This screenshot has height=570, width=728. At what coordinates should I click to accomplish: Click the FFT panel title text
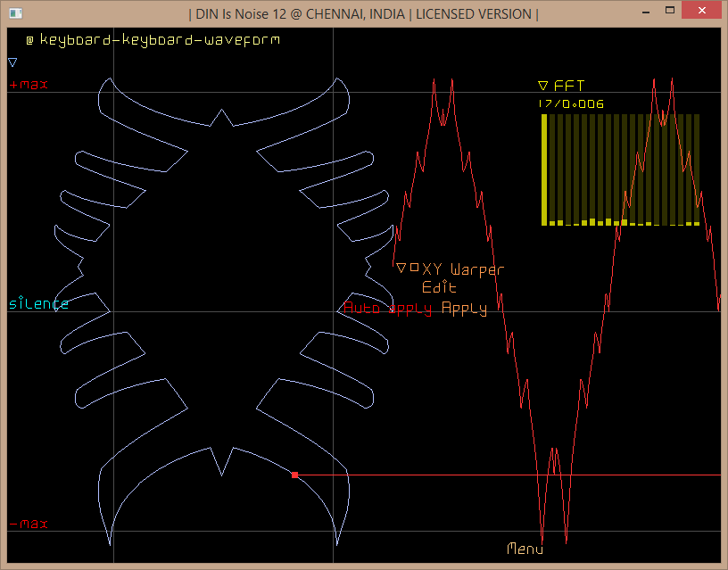click(569, 87)
